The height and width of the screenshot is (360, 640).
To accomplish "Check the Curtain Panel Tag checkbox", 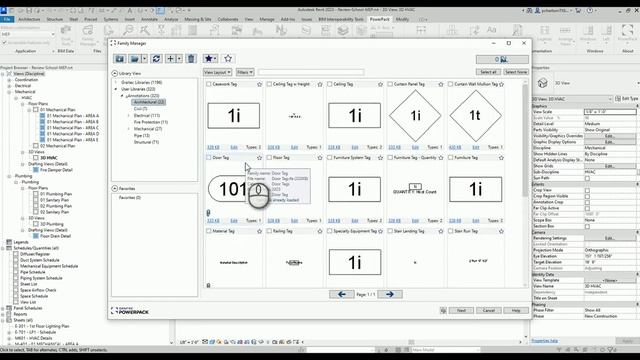I will point(390,84).
